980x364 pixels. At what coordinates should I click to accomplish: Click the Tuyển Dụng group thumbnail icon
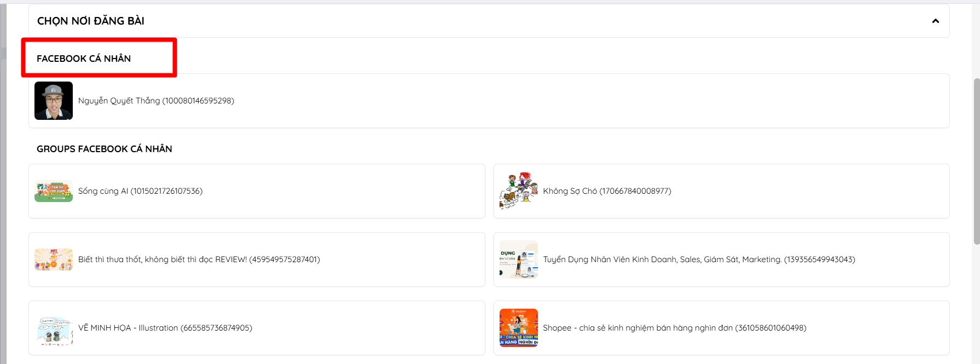coord(518,259)
